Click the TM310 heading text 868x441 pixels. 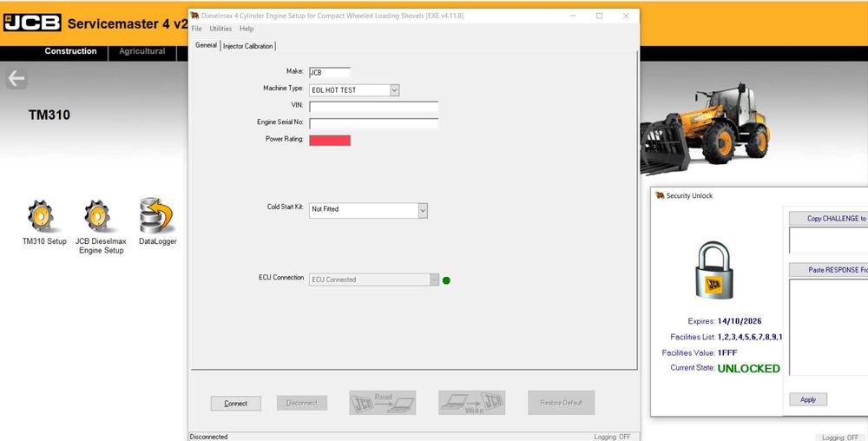[49, 115]
